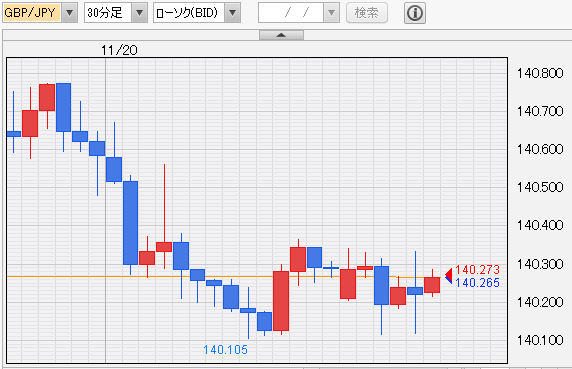
Task: Click the 30分足 timeframe field
Action: 108,13
